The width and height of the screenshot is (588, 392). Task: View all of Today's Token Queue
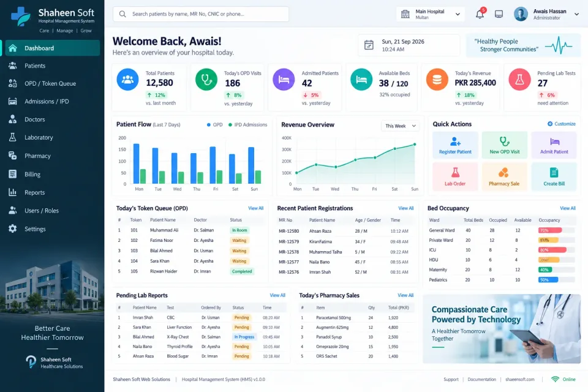coord(256,208)
